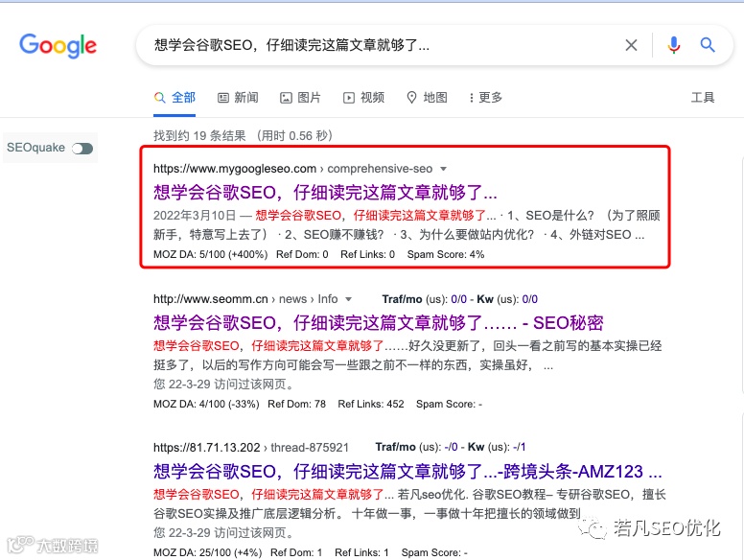Viewport: 744px width, 560px height.
Task: Click the https://81.71.13.202 URL
Action: pyautogui.click(x=207, y=448)
